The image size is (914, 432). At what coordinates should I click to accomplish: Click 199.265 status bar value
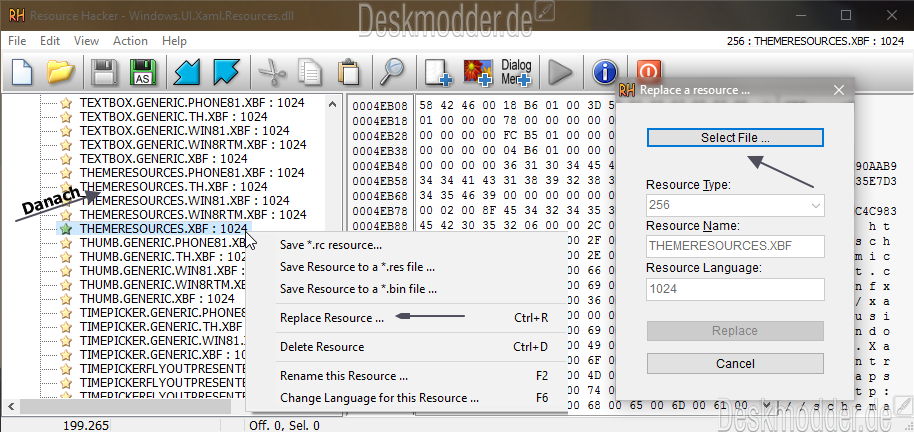pos(86,426)
